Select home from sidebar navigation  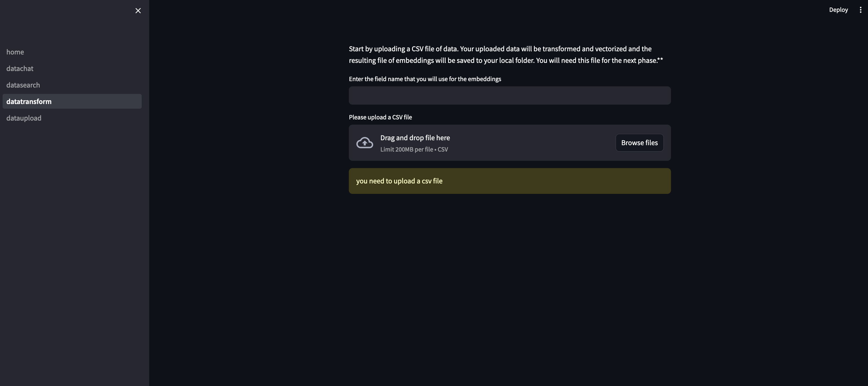(15, 51)
